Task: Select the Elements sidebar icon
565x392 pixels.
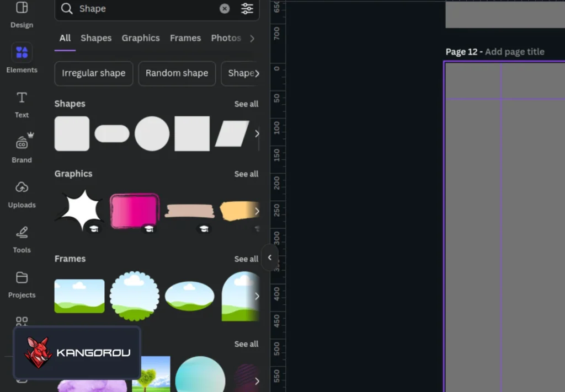Action: [x=22, y=58]
